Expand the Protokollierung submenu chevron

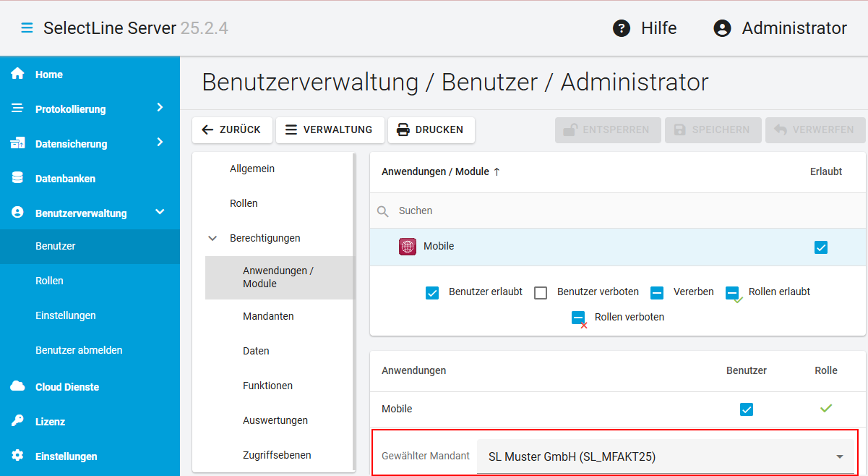160,108
